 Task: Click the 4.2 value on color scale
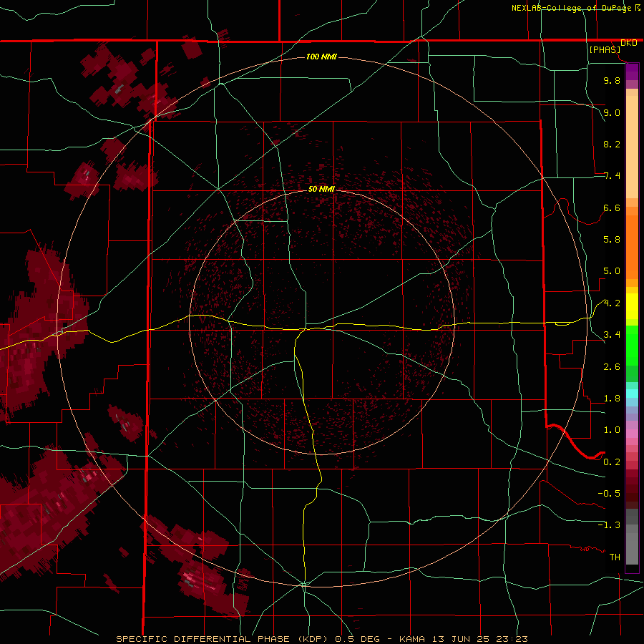(612, 303)
